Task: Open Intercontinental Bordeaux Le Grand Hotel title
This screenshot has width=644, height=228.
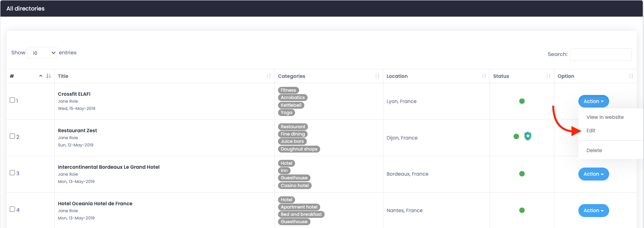Action: [x=109, y=167]
